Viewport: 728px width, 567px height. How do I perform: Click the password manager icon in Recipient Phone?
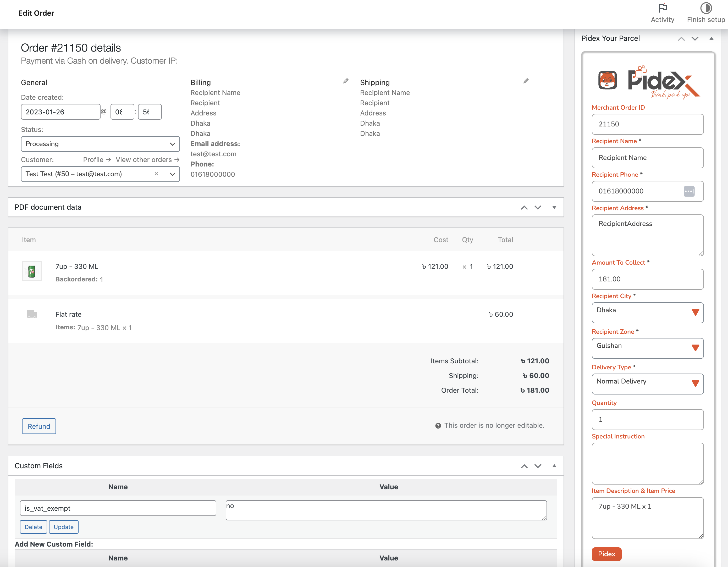[689, 191]
